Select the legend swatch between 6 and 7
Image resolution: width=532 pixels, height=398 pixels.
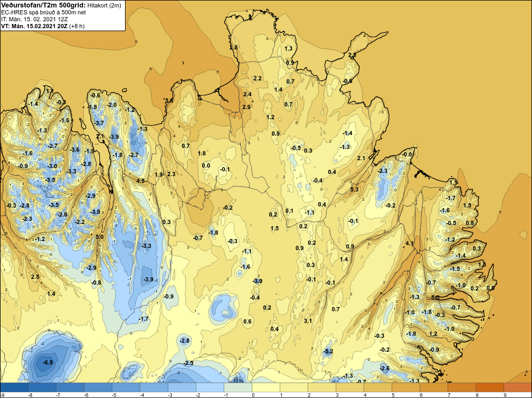click(434, 387)
